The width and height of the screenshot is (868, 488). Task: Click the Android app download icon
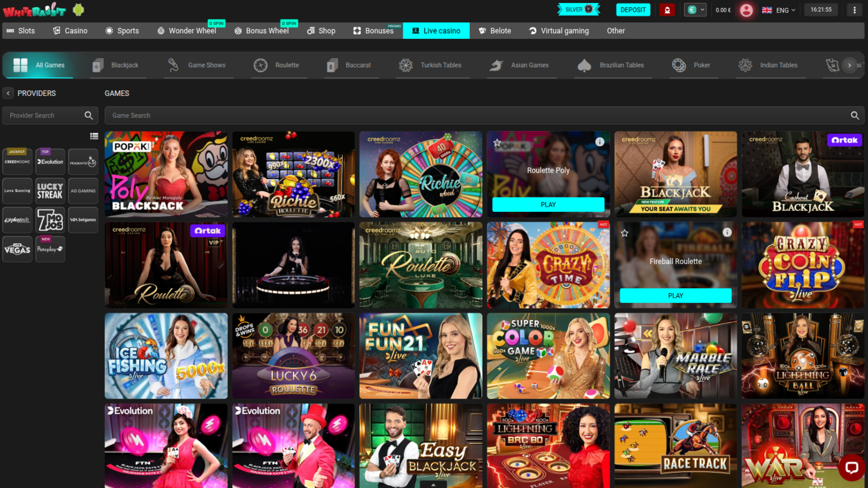[78, 10]
